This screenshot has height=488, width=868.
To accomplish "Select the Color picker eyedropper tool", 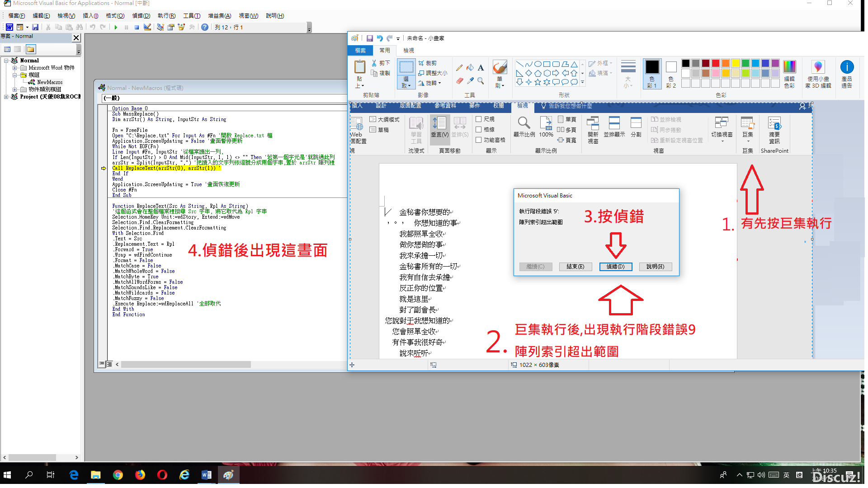I will point(470,80).
